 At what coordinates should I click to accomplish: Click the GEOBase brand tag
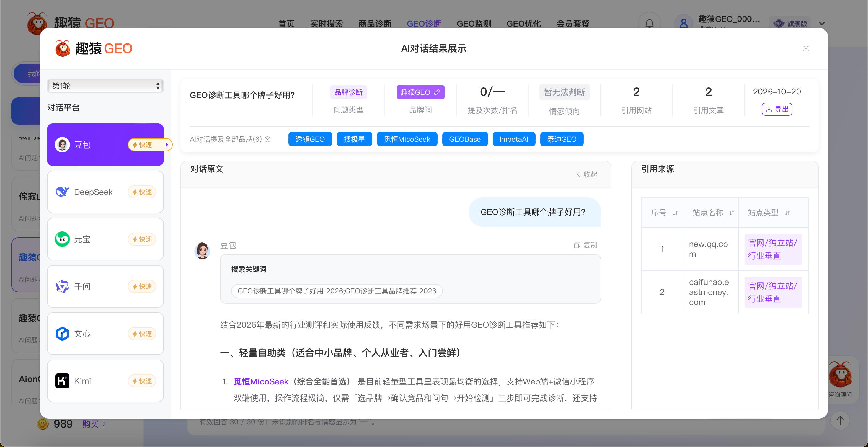465,139
